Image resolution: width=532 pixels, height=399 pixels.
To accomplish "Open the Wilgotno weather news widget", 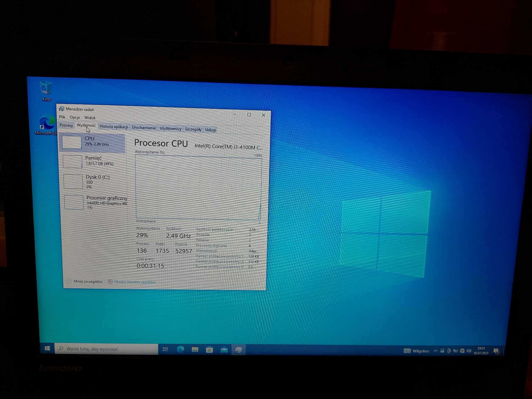I will (x=416, y=351).
